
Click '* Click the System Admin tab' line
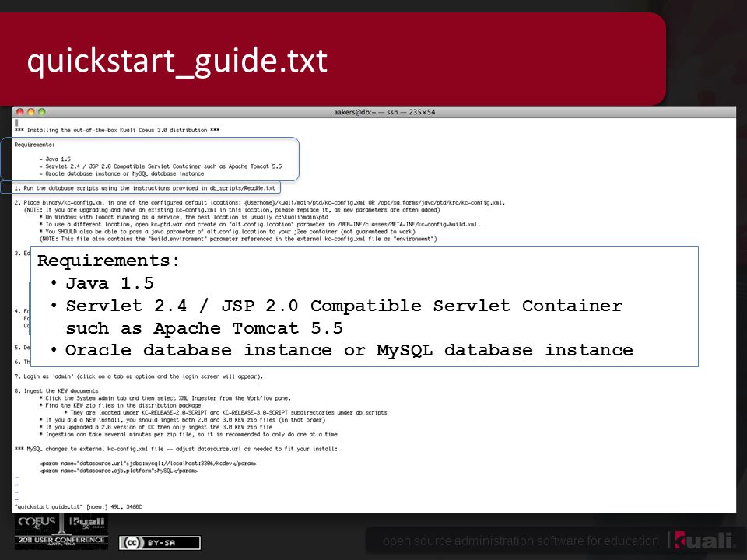(165, 398)
